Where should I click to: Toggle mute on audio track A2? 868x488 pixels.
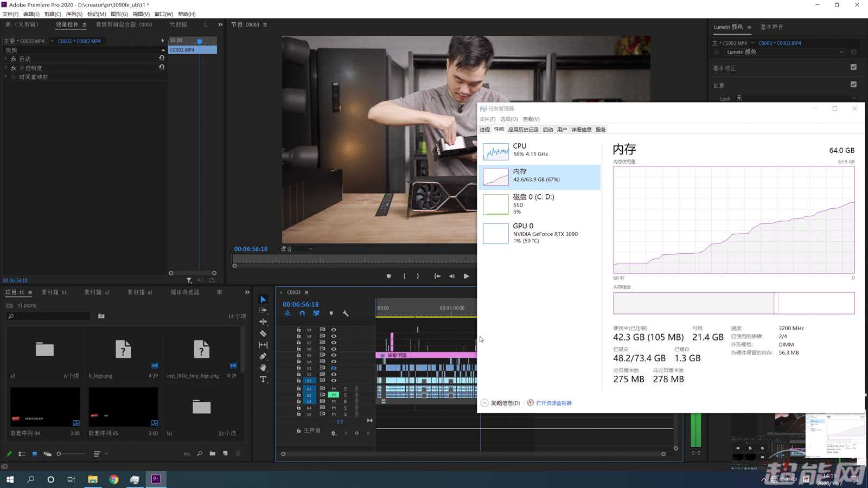(x=334, y=395)
